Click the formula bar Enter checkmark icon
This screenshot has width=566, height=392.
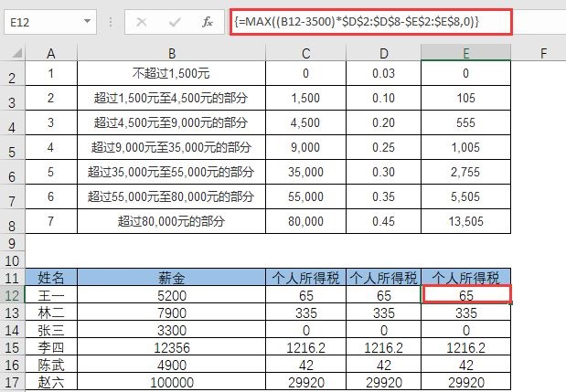[x=175, y=22]
